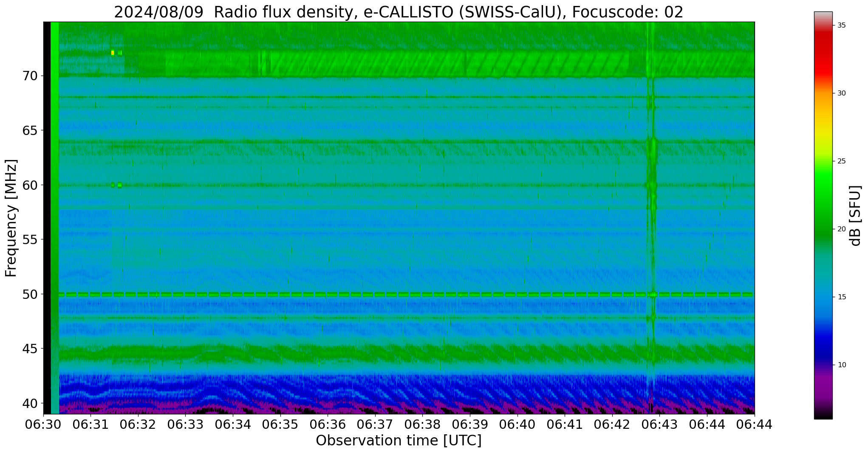Click the 06:43 time tick label
The image size is (868, 453).
(x=659, y=425)
